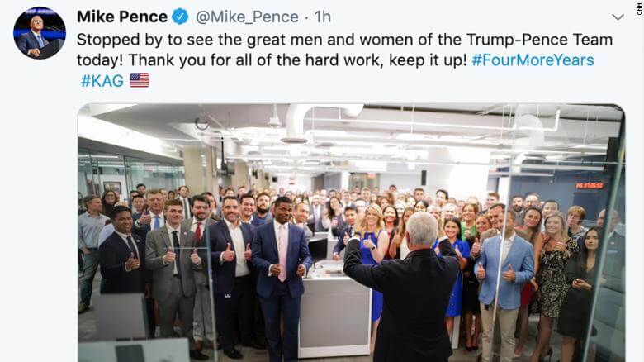Screen dimensions: 644x362
Task: Click the blue verified checkmark badge
Action: pyautogui.click(x=180, y=17)
